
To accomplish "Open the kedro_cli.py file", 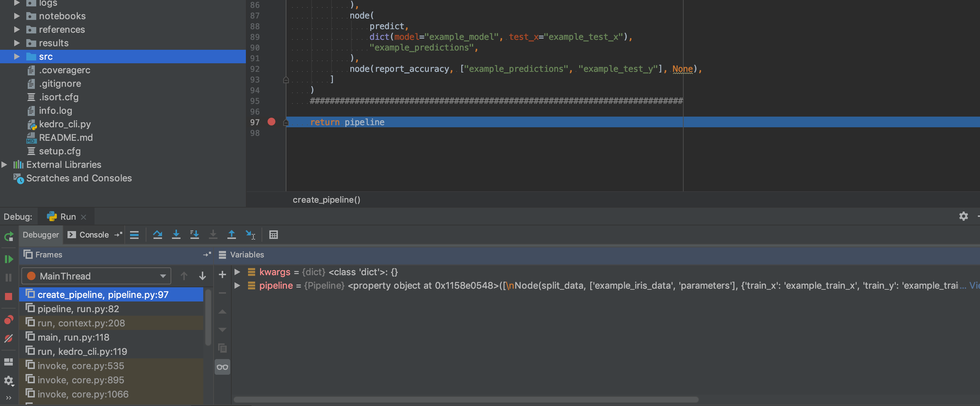I will pyautogui.click(x=65, y=124).
